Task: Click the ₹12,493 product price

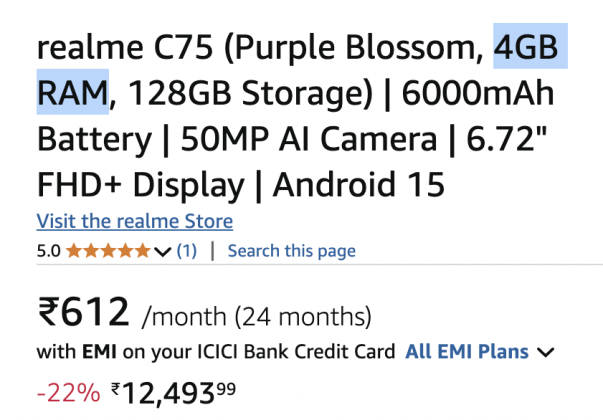Action: (x=173, y=393)
